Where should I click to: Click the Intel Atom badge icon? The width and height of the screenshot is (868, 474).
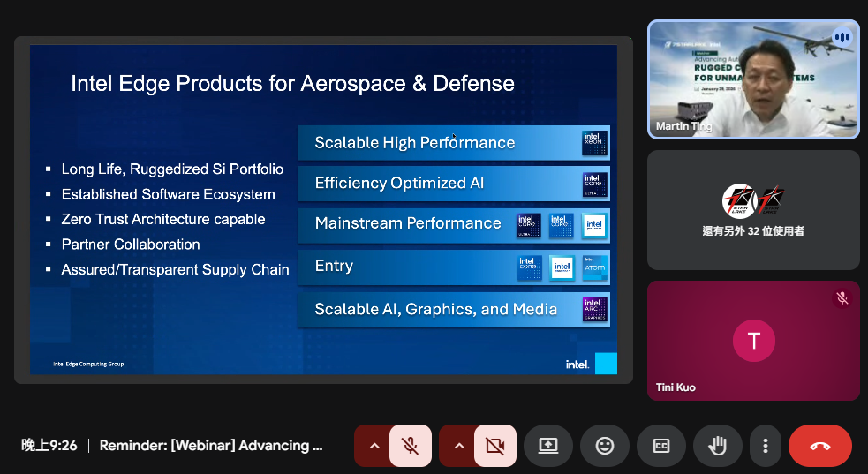(x=594, y=267)
